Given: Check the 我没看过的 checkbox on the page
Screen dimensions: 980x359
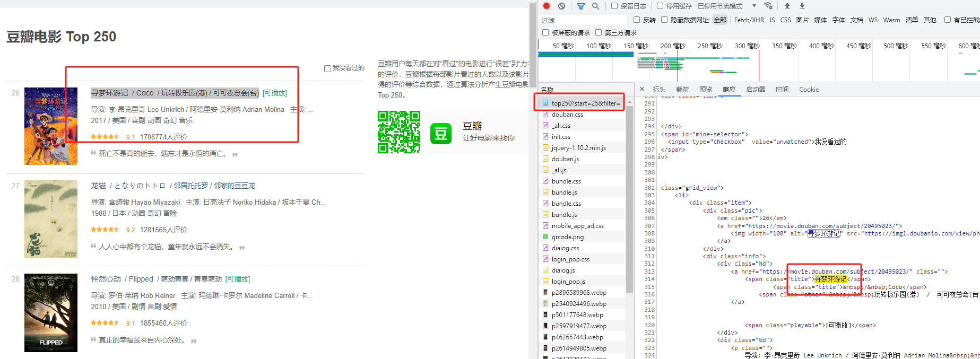Looking at the screenshot, I should click(x=327, y=68).
